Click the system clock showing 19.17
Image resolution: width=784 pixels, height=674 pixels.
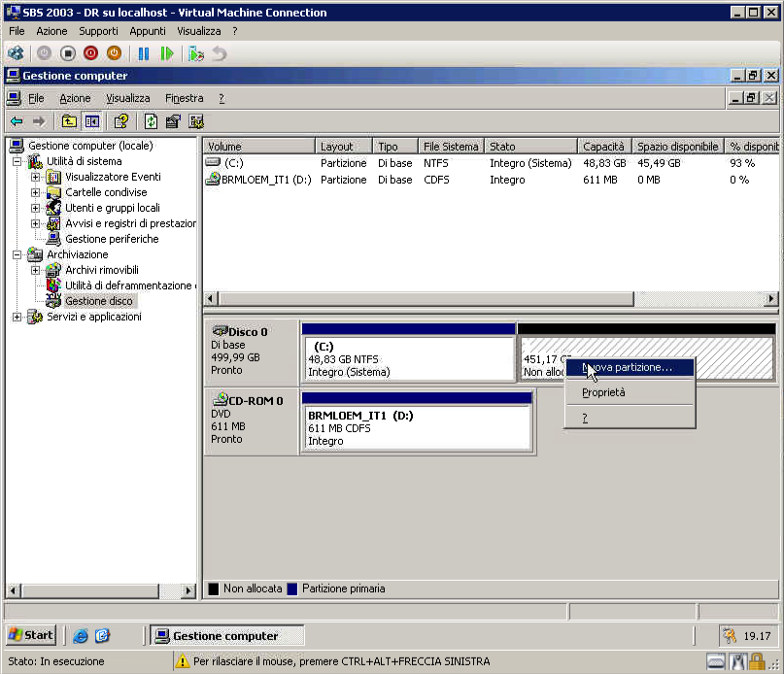[x=757, y=636]
